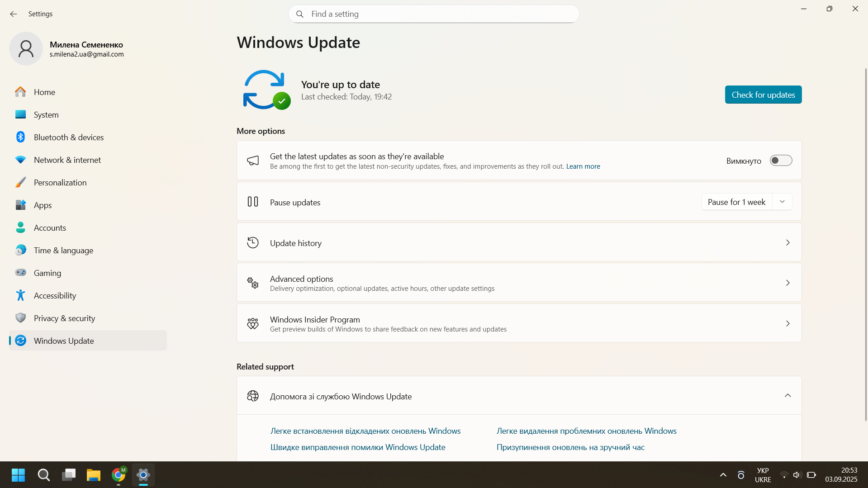The height and width of the screenshot is (488, 868).
Task: Open Google Chrome from the taskbar
Action: coord(119,475)
